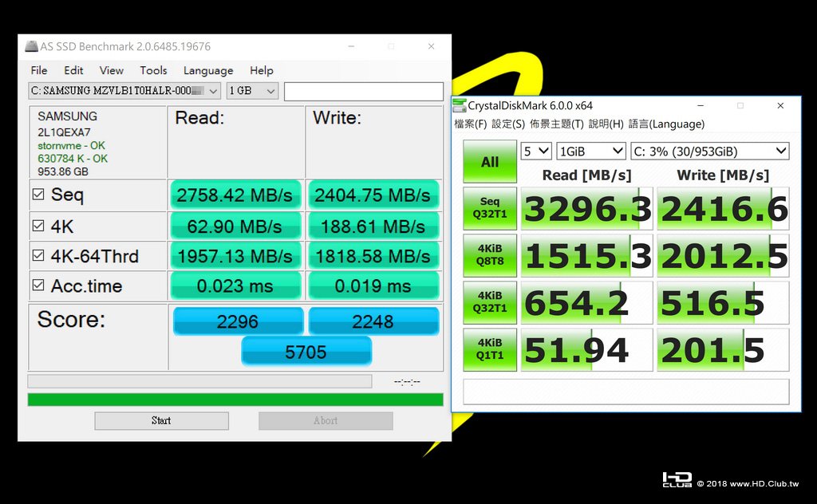Open the 說明(H) menu in CrystalDiskMark
817x504 pixels.
click(606, 124)
